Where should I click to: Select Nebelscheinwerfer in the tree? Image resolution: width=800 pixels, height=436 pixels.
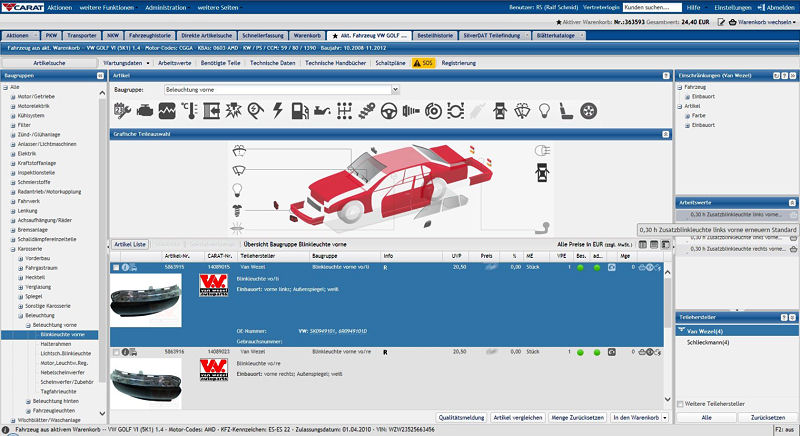coord(63,373)
